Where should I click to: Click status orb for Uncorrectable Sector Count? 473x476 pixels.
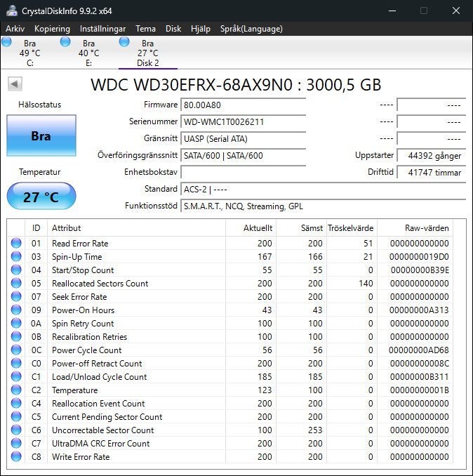tap(16, 430)
